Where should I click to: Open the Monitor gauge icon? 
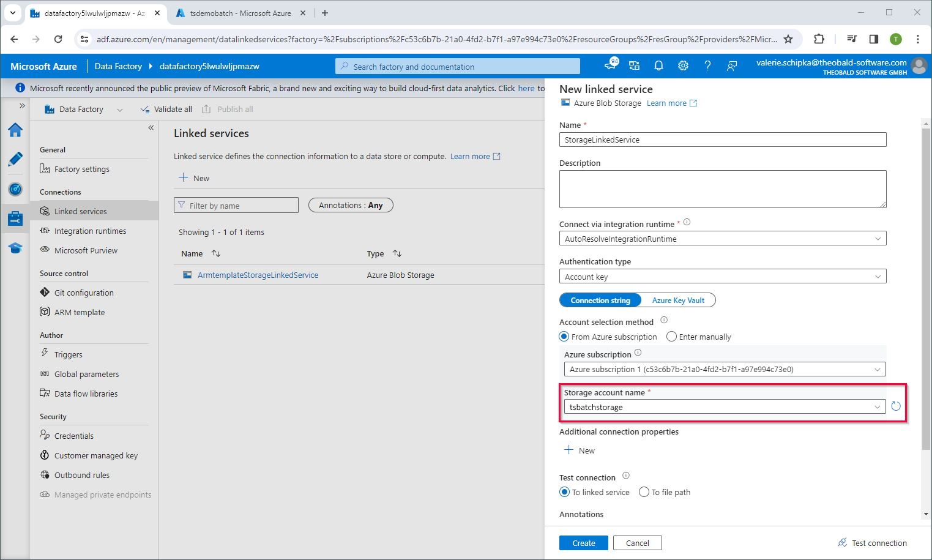point(15,189)
